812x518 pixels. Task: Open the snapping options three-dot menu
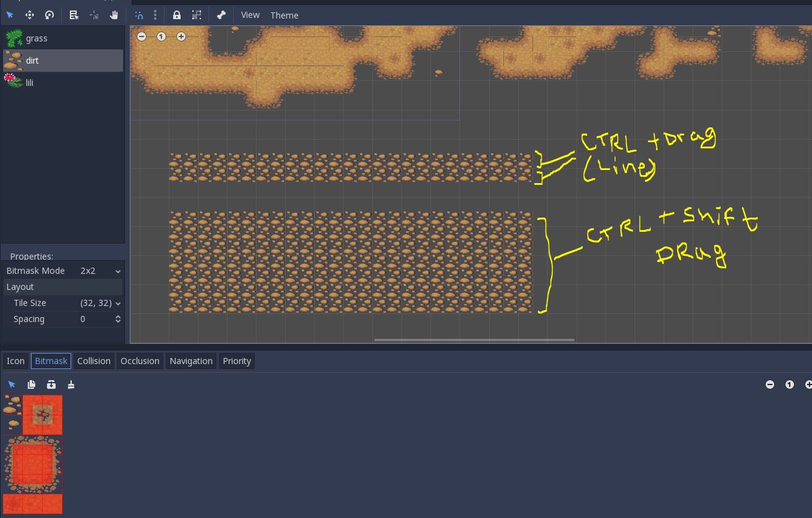(155, 15)
